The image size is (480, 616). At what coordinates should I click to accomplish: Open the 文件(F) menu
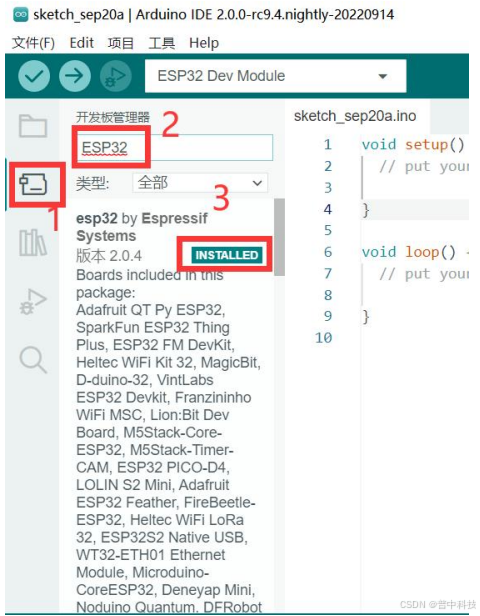click(x=33, y=43)
